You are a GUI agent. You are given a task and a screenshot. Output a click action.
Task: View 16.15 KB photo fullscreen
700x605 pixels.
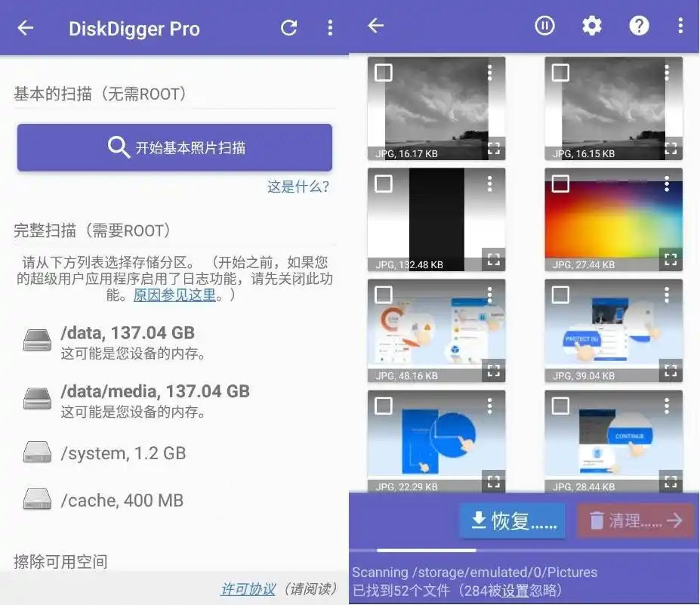coord(671,148)
